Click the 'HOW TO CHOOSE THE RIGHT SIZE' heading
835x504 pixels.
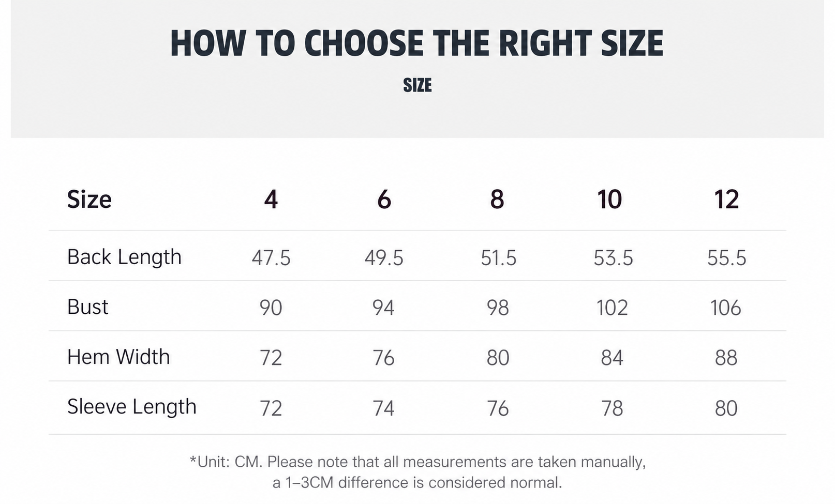point(416,43)
